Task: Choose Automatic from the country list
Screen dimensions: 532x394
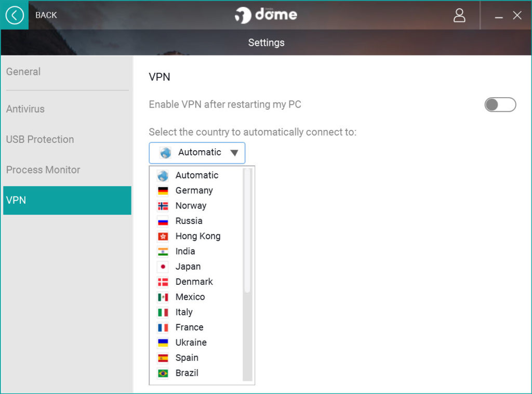Action: coord(197,176)
